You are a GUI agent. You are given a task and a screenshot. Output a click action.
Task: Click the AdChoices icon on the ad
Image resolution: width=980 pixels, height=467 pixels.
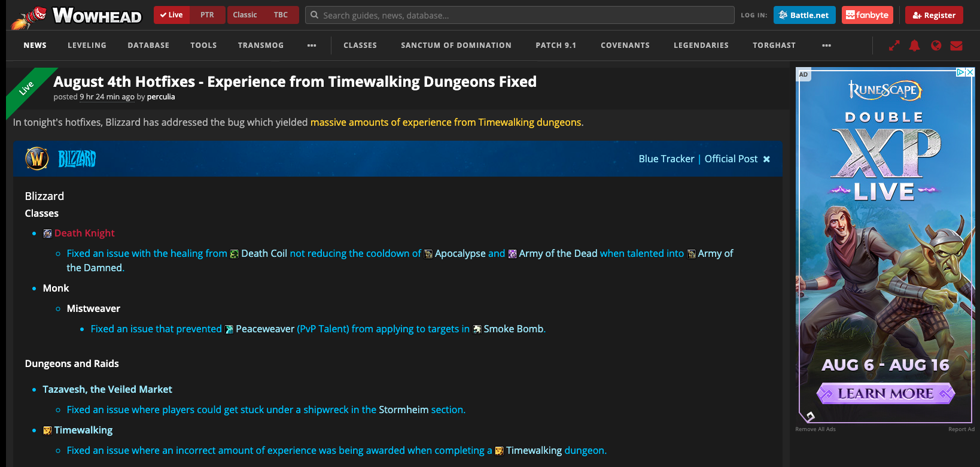pos(960,72)
